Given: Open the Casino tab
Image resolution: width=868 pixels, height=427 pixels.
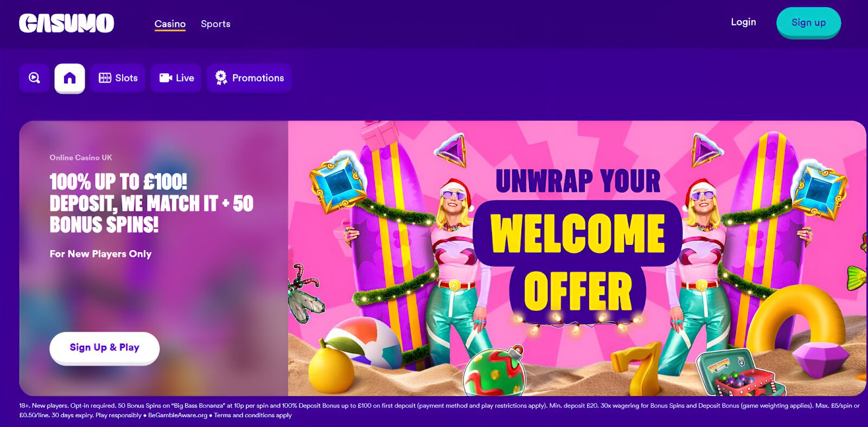Looking at the screenshot, I should [170, 24].
